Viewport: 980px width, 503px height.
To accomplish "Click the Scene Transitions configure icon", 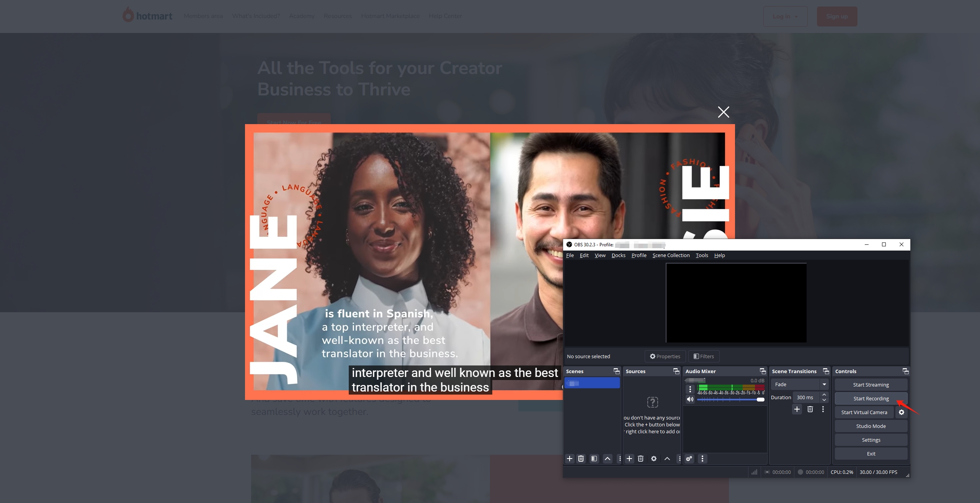I will (822, 409).
